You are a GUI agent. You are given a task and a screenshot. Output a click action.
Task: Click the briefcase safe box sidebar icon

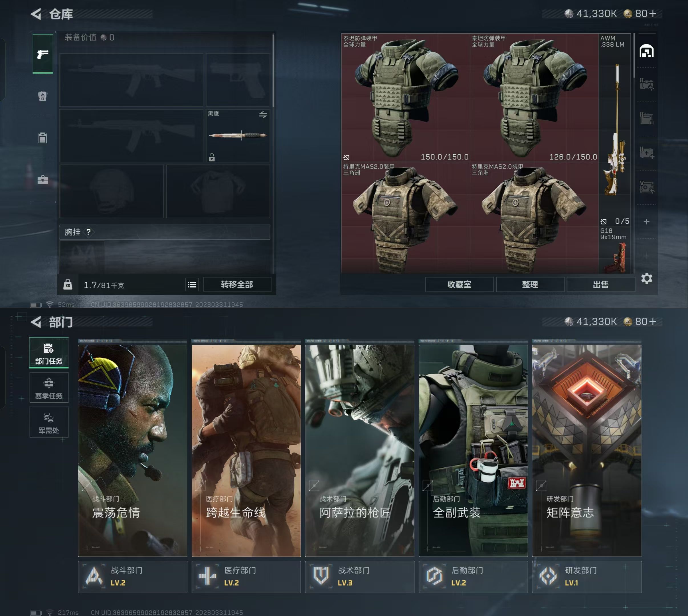pyautogui.click(x=43, y=179)
